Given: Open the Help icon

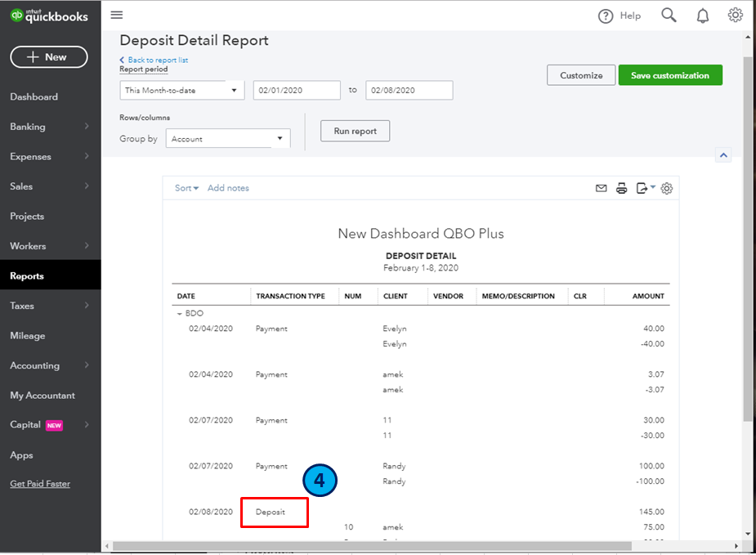Looking at the screenshot, I should [606, 16].
